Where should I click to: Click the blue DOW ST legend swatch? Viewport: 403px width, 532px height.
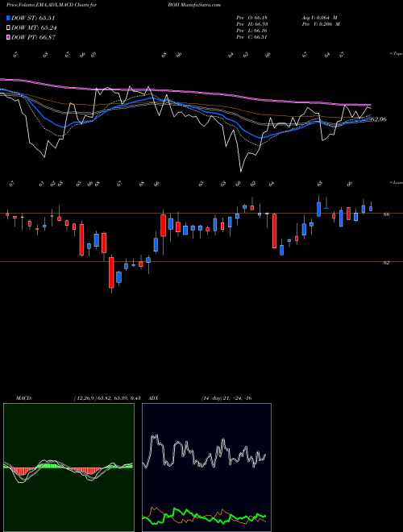pos(8,18)
